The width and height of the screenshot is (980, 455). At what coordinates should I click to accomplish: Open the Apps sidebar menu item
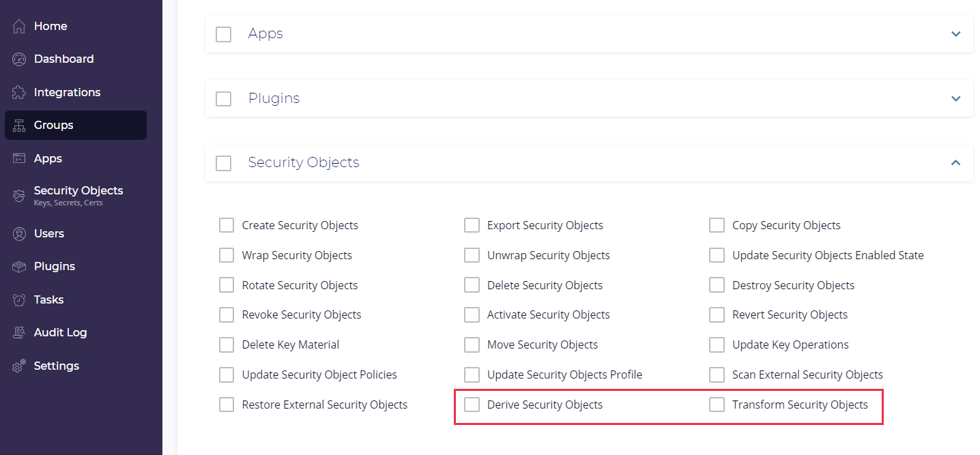pyautogui.click(x=48, y=158)
